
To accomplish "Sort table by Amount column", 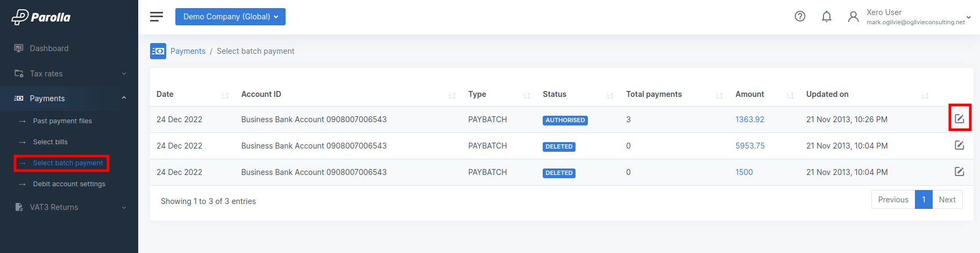I will 790,95.
